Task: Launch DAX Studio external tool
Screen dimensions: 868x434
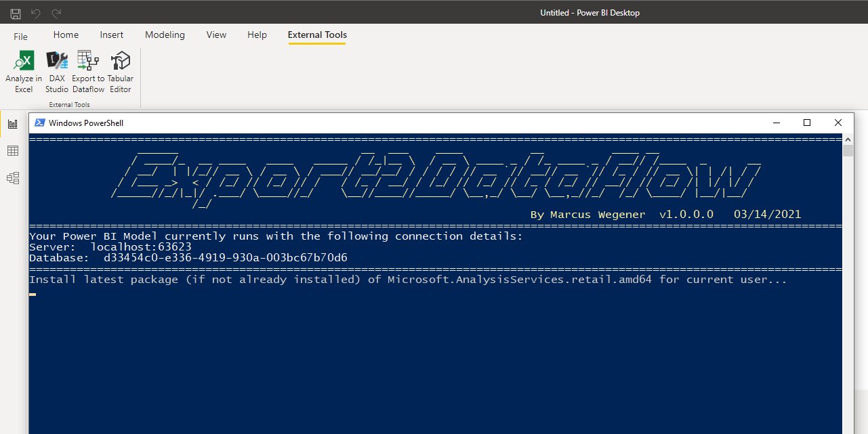Action: 57,72
